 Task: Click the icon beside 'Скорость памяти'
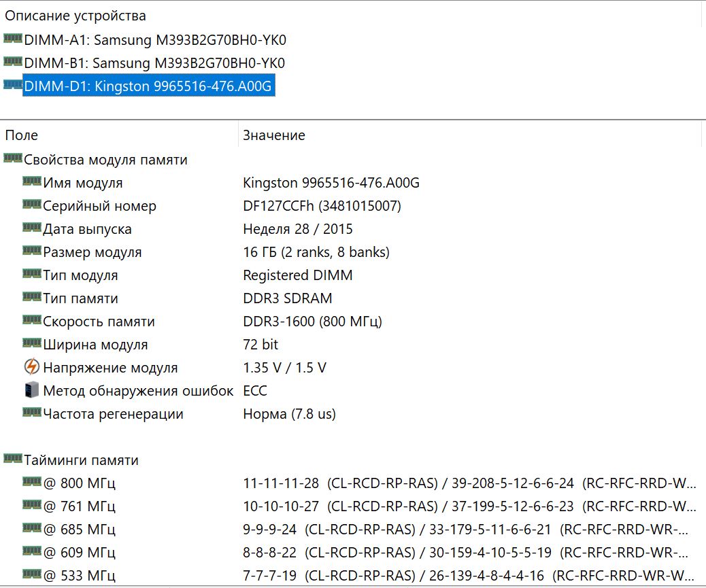tap(31, 320)
